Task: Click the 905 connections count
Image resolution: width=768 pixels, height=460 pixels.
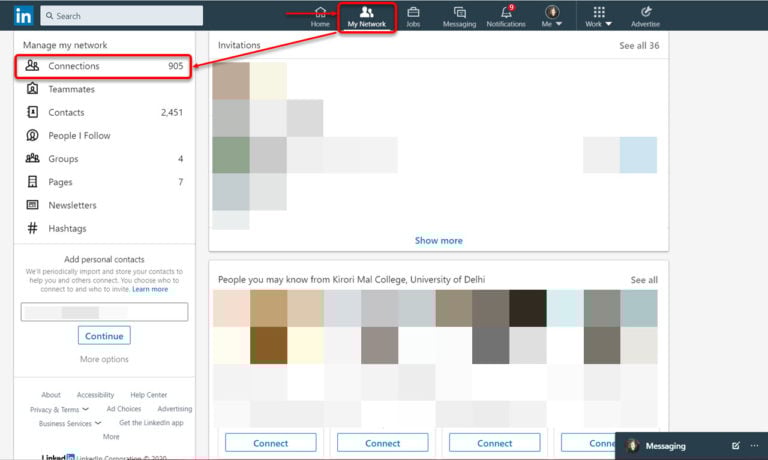Action: (x=175, y=66)
